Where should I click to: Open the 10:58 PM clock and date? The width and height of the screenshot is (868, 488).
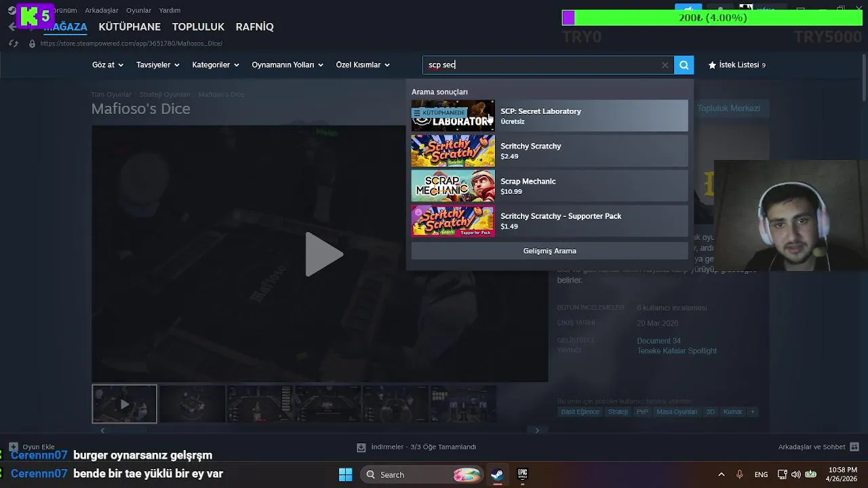pos(842,474)
